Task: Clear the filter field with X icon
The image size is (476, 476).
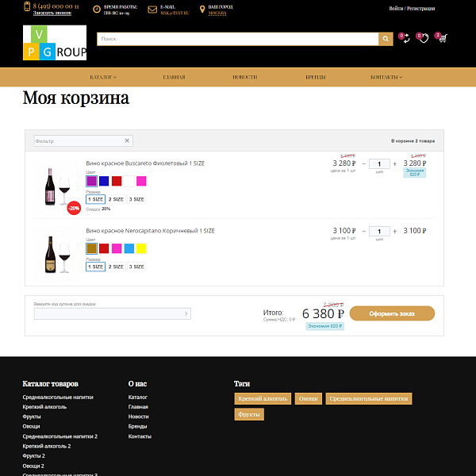Action: tap(127, 140)
